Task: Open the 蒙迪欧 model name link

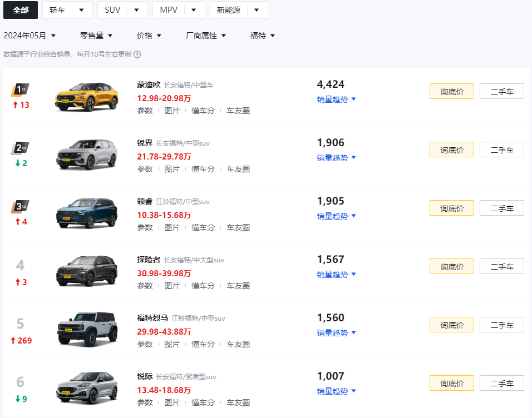Action: click(149, 84)
